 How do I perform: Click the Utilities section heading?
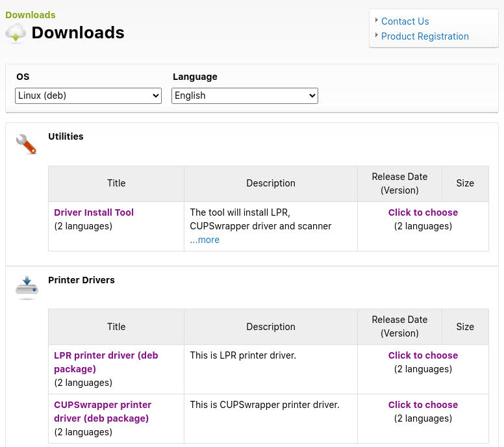(x=66, y=136)
